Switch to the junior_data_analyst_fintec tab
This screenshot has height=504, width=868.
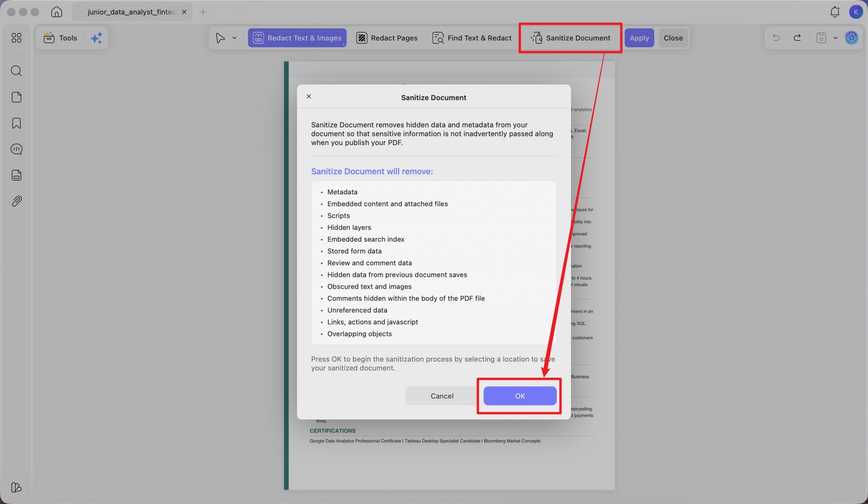(132, 12)
